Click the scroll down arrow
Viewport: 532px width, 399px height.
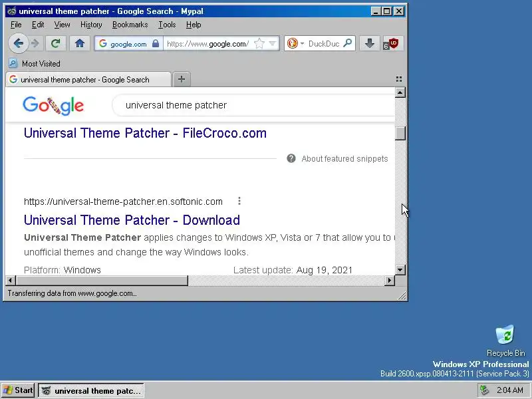point(400,270)
